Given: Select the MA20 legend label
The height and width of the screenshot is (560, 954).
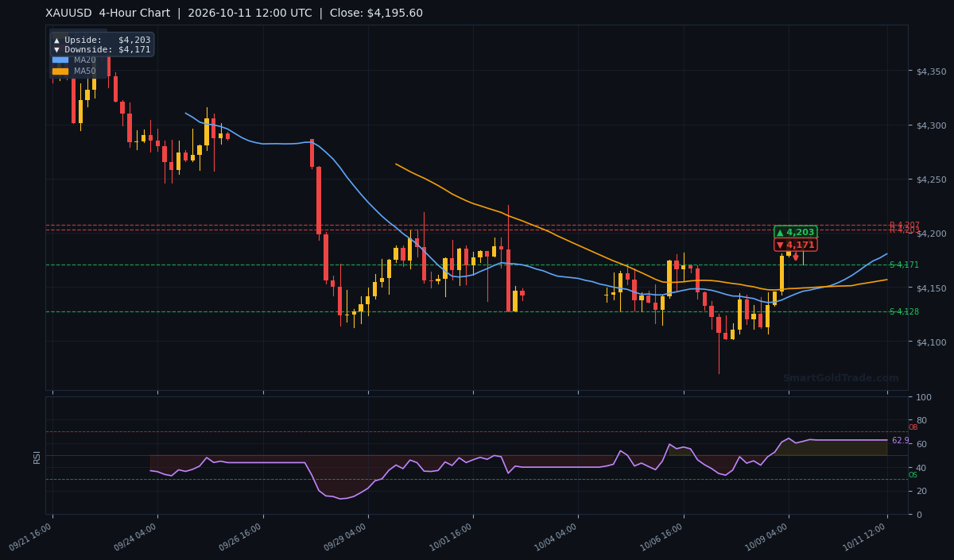Looking at the screenshot, I should pos(85,60).
